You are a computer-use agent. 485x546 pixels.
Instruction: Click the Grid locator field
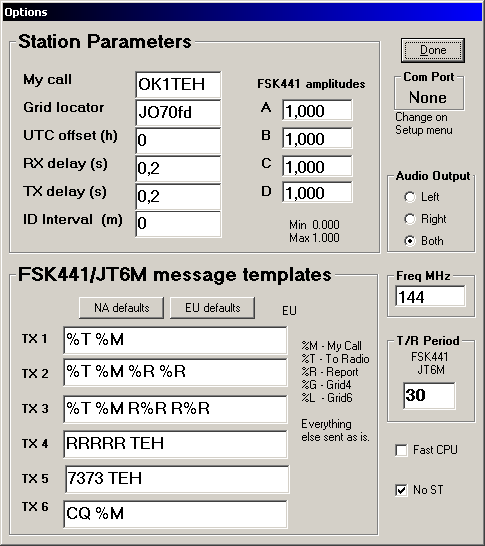(178, 112)
